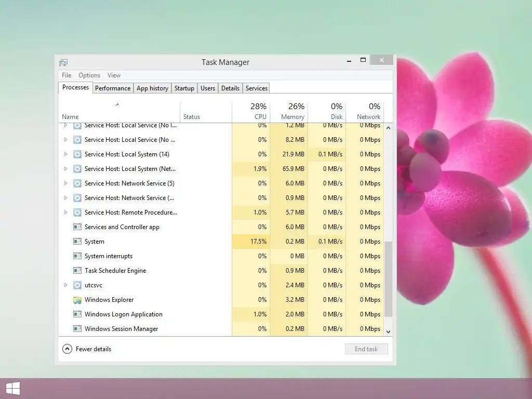Click the scrollbar down arrow

pyautogui.click(x=389, y=332)
